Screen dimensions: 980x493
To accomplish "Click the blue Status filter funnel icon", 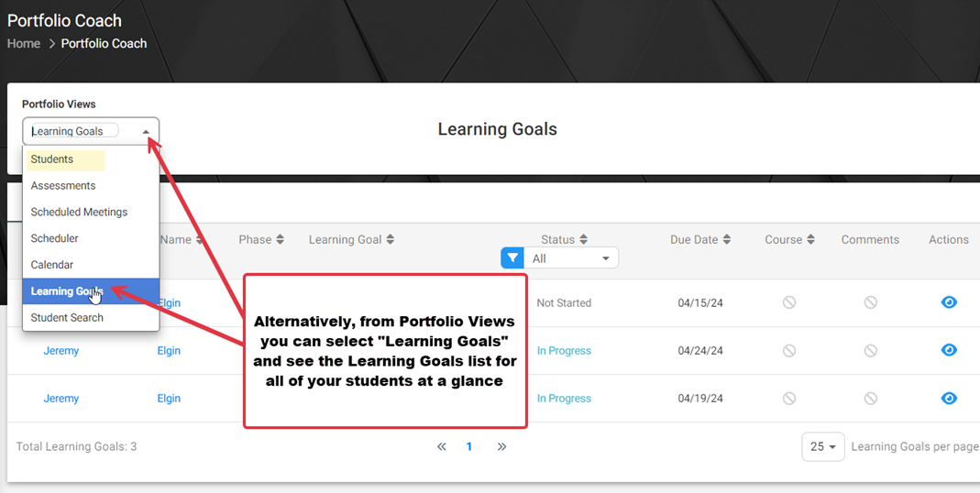I will 512,257.
